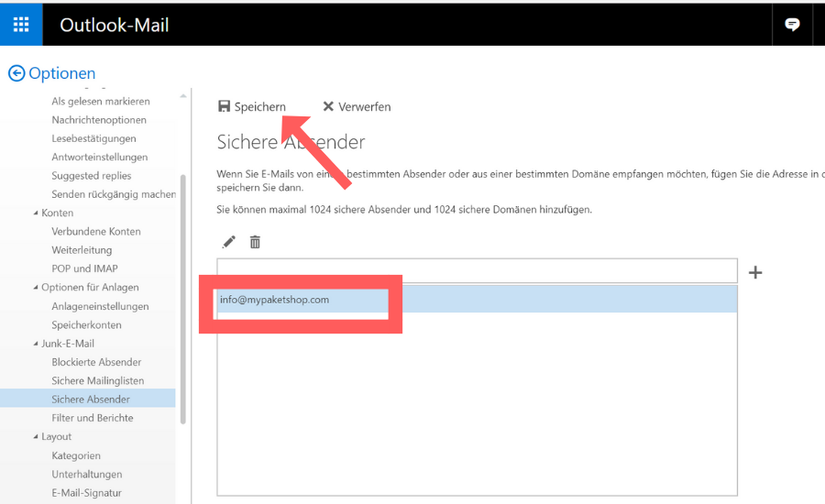Open Weiterleitung under Konten
The image size is (825, 504).
click(82, 250)
